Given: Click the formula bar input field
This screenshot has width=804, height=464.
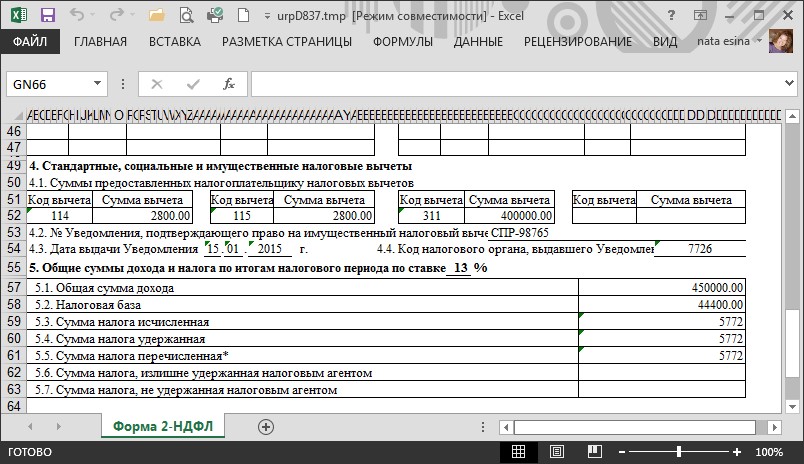Looking at the screenshot, I should (x=520, y=84).
